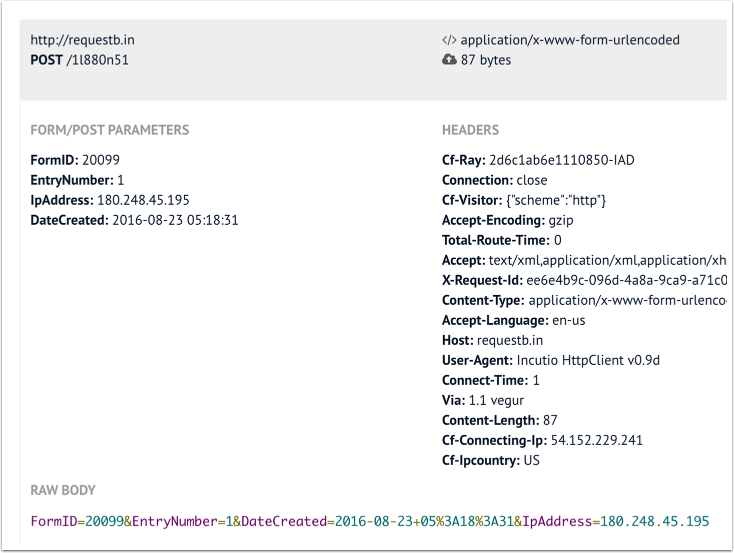Select the FormID value 20099
Screen dimensions: 734x553
click(103, 160)
